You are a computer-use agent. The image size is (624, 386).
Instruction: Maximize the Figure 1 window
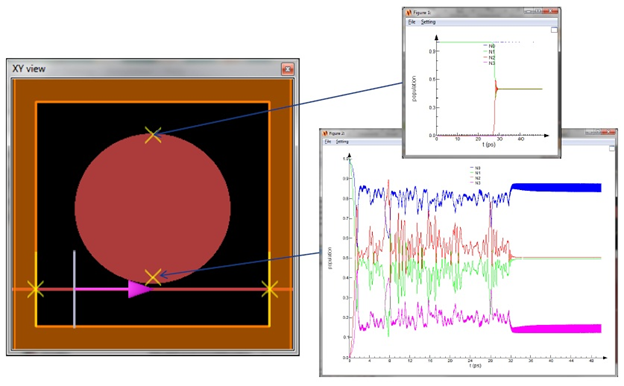(x=538, y=11)
